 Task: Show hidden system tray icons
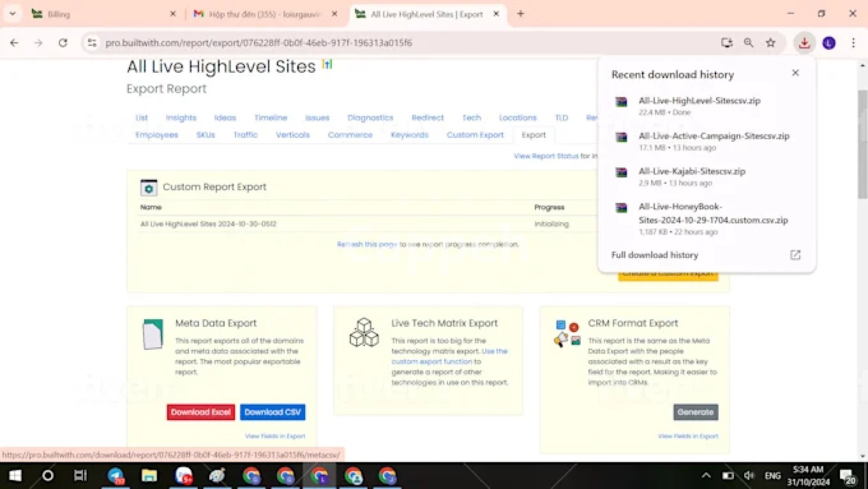(706, 475)
